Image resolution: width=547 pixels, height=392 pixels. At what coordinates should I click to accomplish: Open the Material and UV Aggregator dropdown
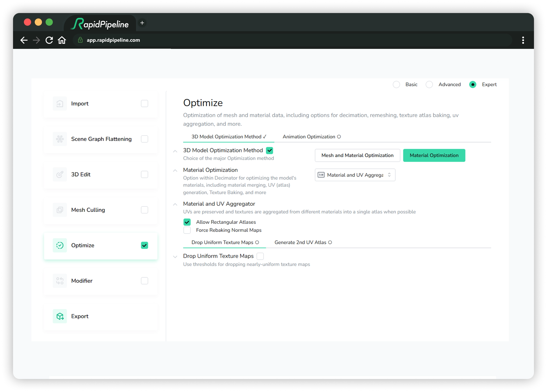355,175
